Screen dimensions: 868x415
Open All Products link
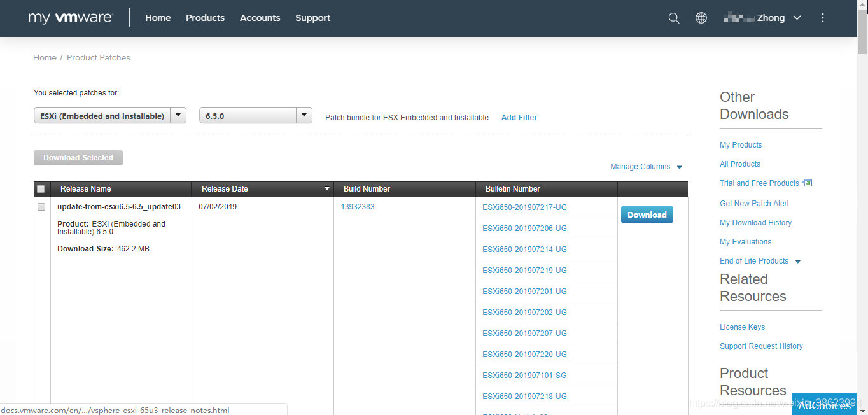tap(740, 164)
